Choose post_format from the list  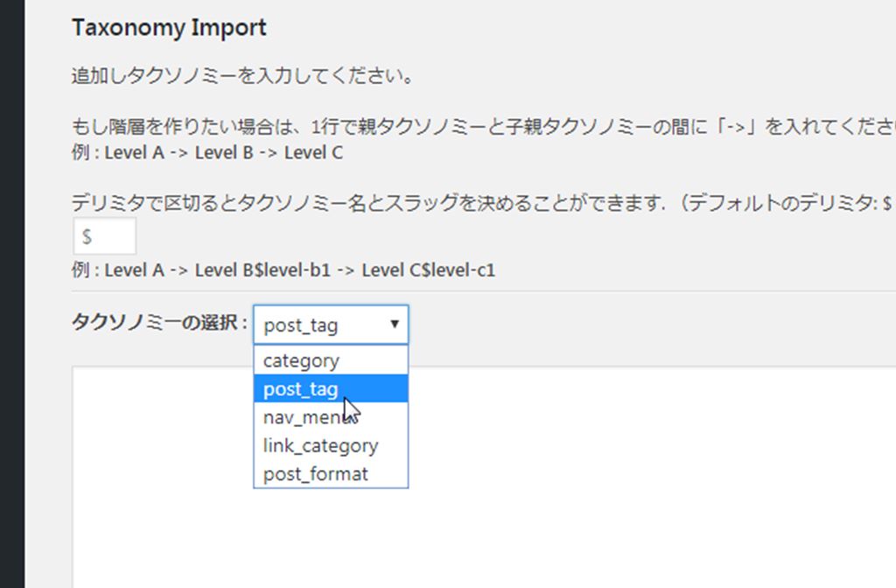(x=315, y=474)
